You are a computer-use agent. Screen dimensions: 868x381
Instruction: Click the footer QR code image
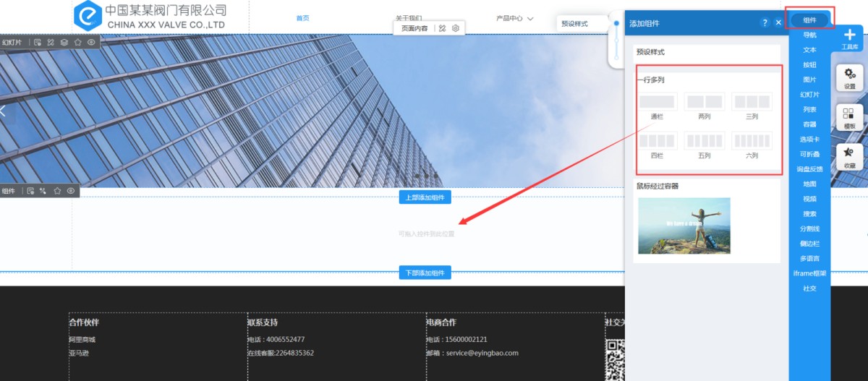[x=616, y=360]
